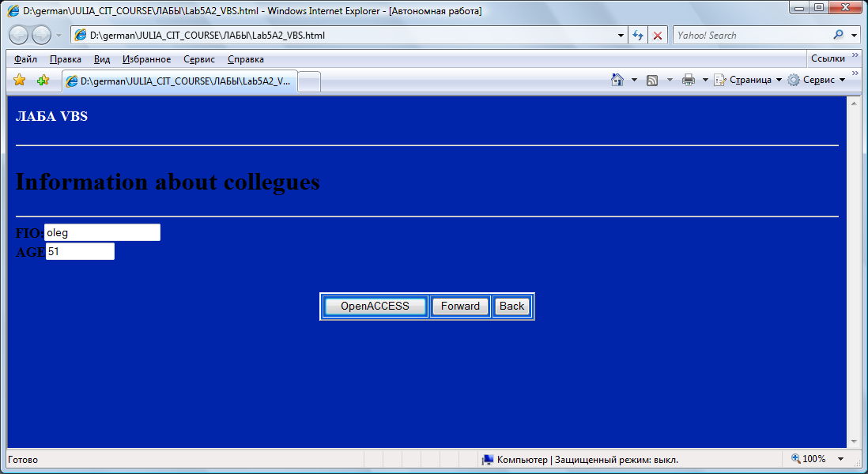Click the Print icon

tap(688, 81)
